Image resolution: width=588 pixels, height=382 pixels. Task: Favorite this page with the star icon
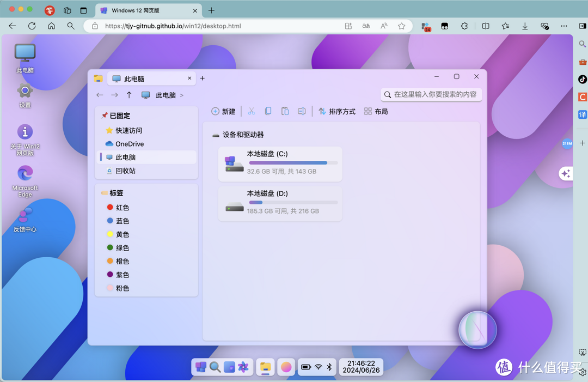(402, 26)
